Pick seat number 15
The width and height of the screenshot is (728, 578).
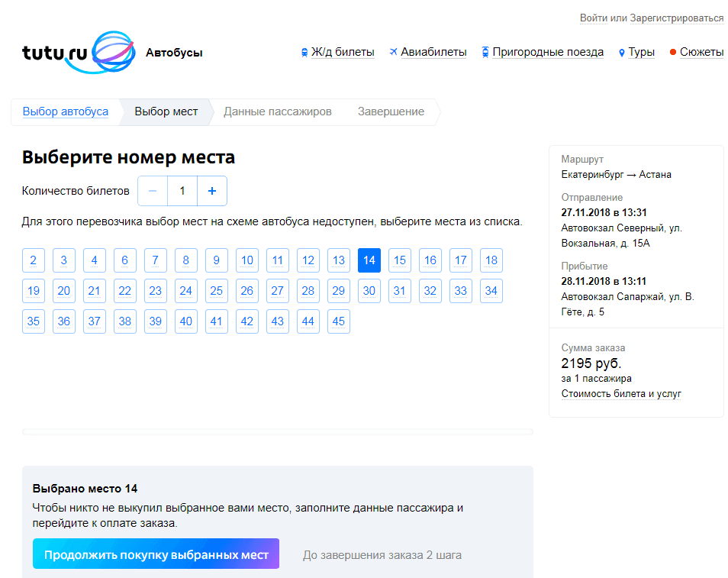(x=400, y=260)
